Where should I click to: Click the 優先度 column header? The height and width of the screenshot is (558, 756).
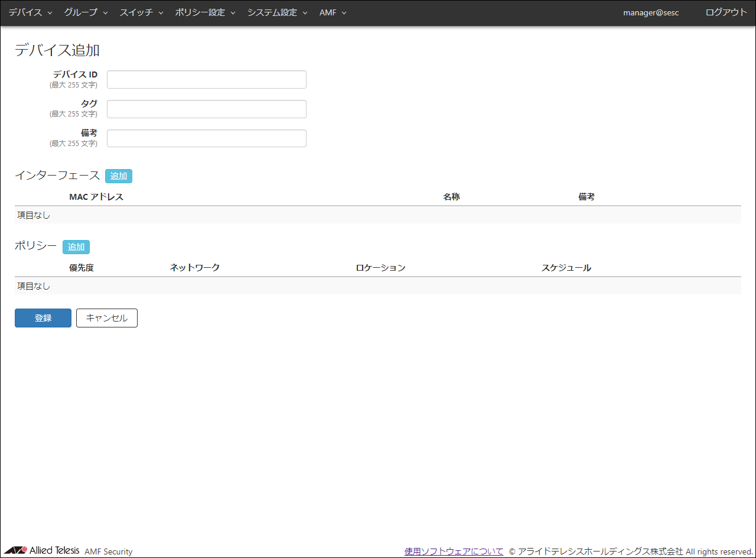pos(82,268)
